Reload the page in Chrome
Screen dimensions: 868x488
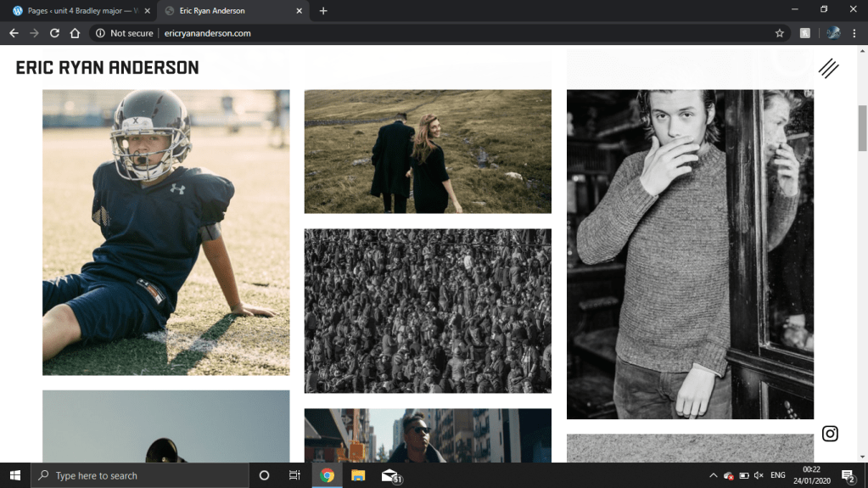click(x=54, y=33)
